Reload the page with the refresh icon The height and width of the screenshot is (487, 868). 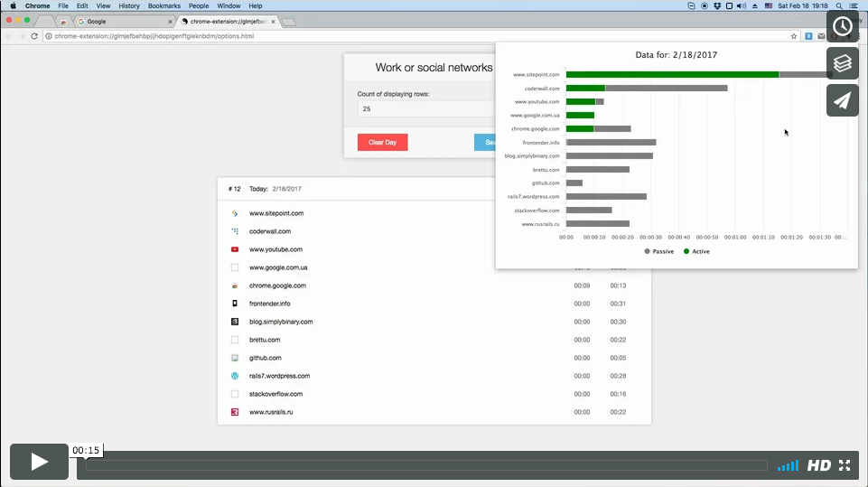[33, 36]
